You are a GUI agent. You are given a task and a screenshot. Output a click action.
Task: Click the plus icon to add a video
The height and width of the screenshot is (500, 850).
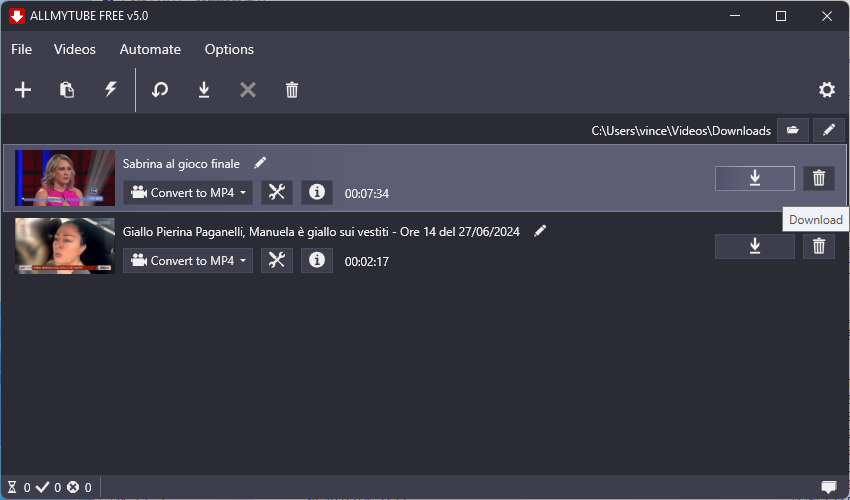pyautogui.click(x=23, y=89)
